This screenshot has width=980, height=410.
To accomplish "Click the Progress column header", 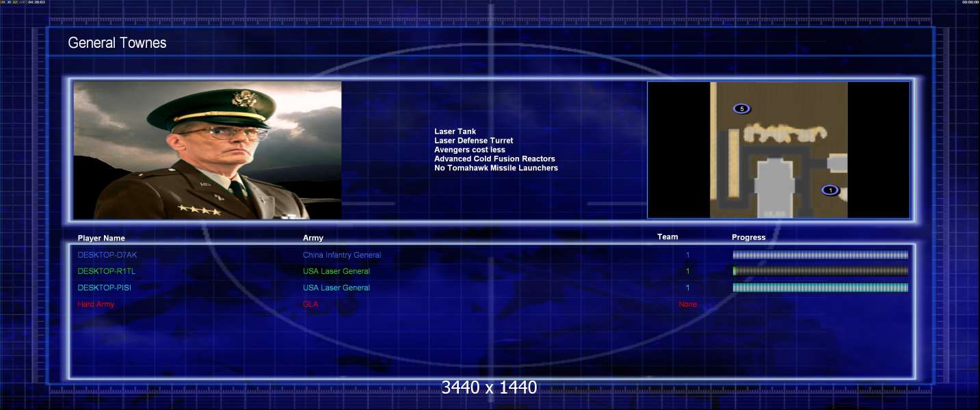I will click(749, 238).
